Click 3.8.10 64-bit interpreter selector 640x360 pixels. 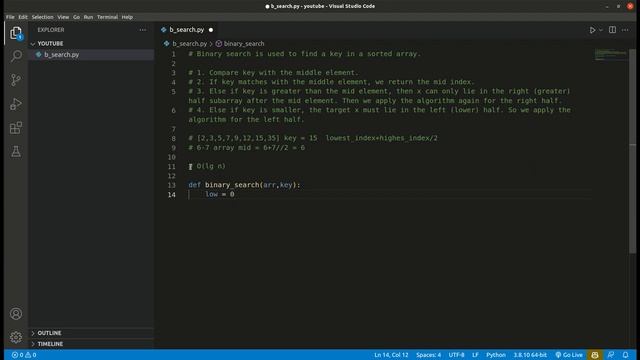(530, 355)
